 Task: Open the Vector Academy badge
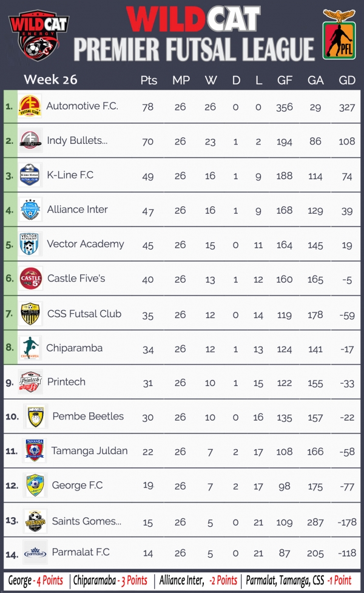(x=30, y=244)
